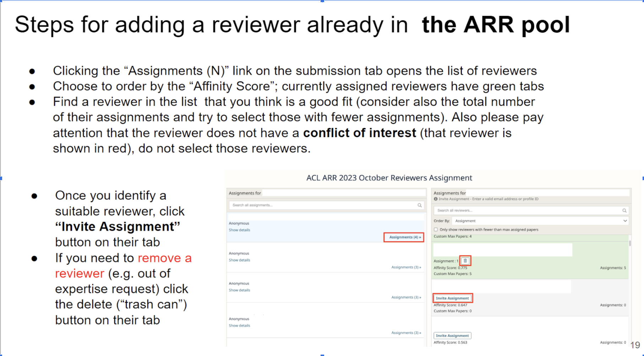Select the Affinity Score: 0.775 text

pos(451,268)
